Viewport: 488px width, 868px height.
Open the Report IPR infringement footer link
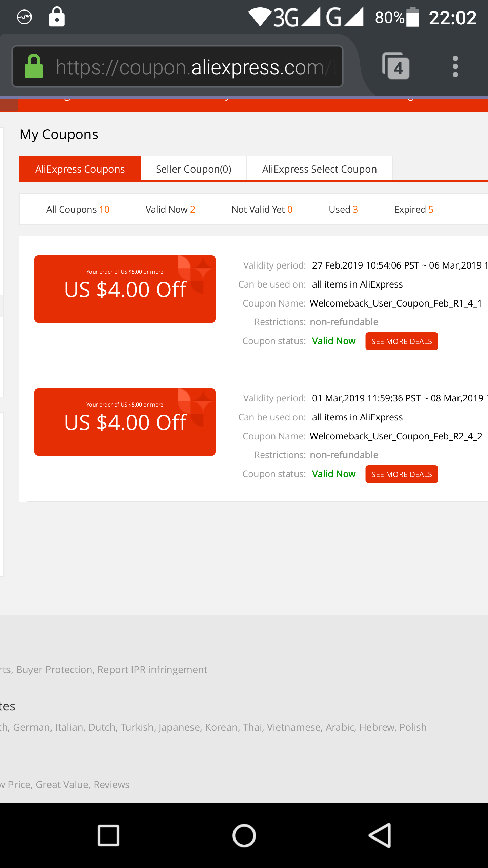pos(152,670)
